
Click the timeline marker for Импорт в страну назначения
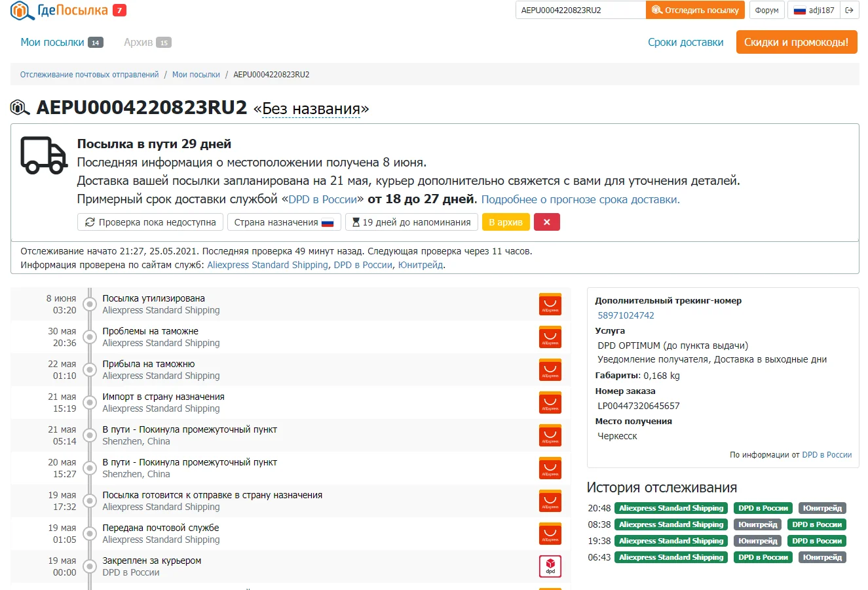90,403
